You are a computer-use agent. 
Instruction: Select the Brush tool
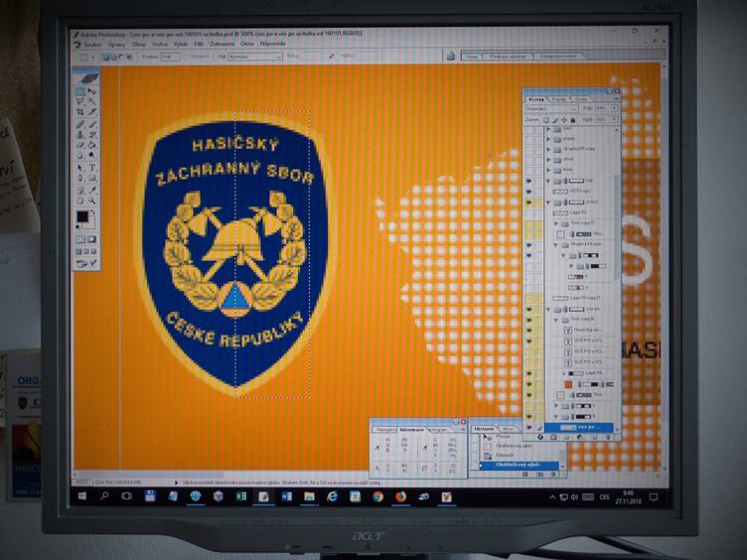coord(92,125)
